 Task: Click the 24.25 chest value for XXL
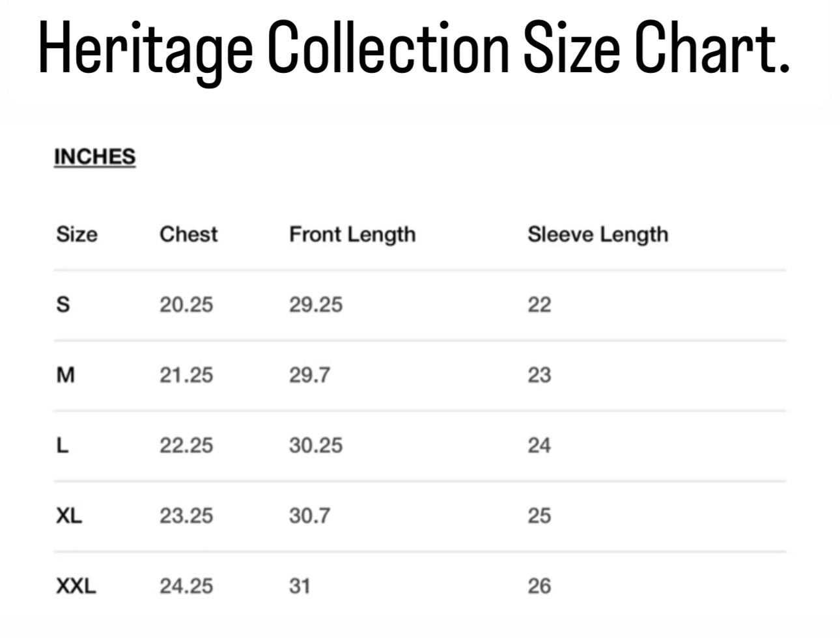(186, 586)
